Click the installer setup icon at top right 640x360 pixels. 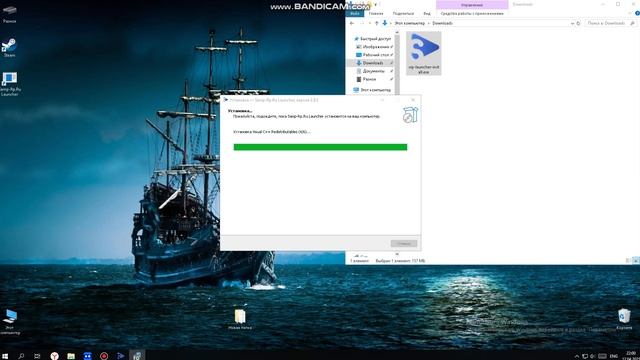(410, 115)
